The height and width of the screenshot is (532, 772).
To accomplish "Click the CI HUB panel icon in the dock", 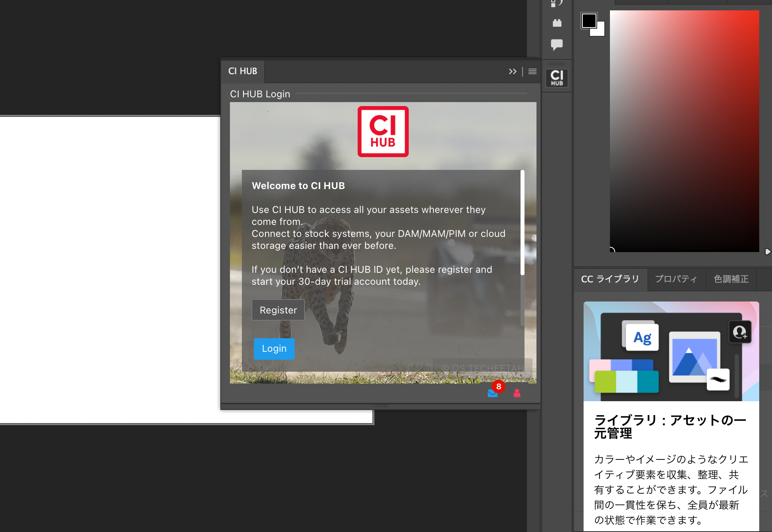I will coord(557,78).
